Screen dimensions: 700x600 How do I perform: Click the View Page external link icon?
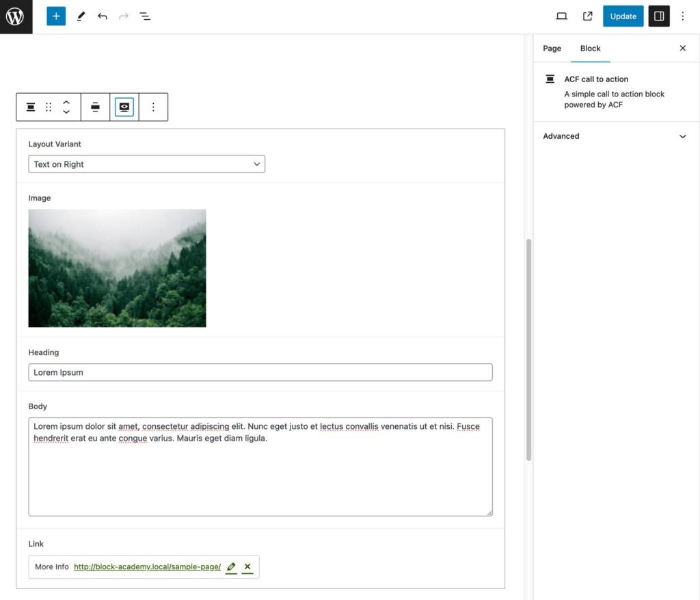[x=587, y=16]
